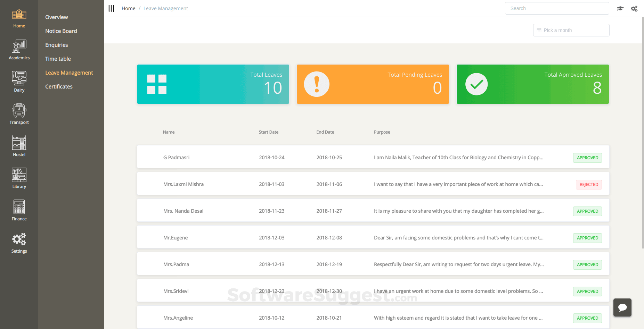
Task: Open the Dairy sidebar icon
Action: point(19,78)
